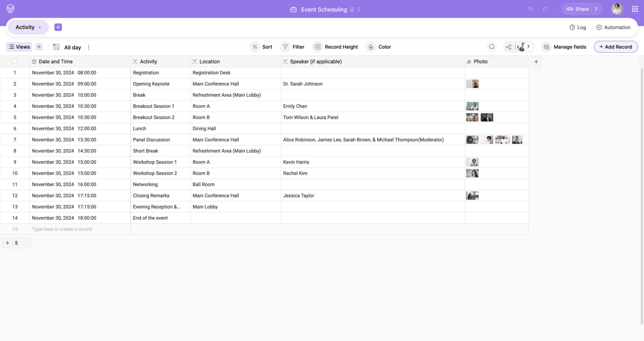The width and height of the screenshot is (644, 341).
Task: Click the Share button
Action: click(578, 9)
